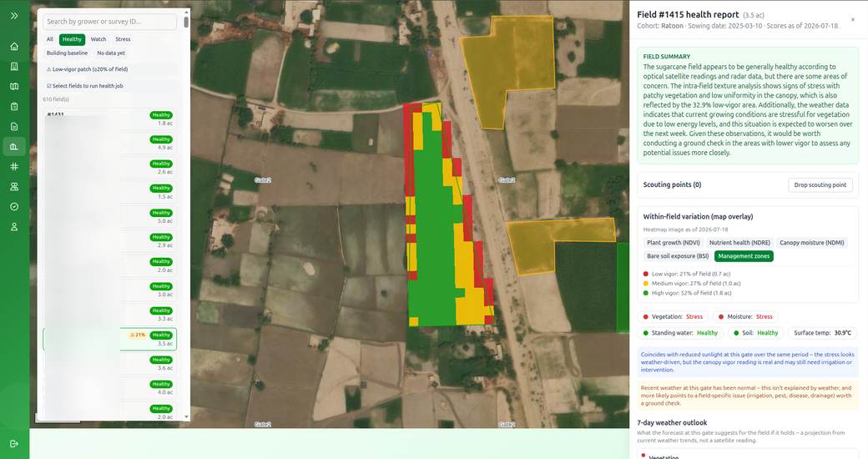
Task: Click the Field #1415 health report title
Action: (x=688, y=15)
